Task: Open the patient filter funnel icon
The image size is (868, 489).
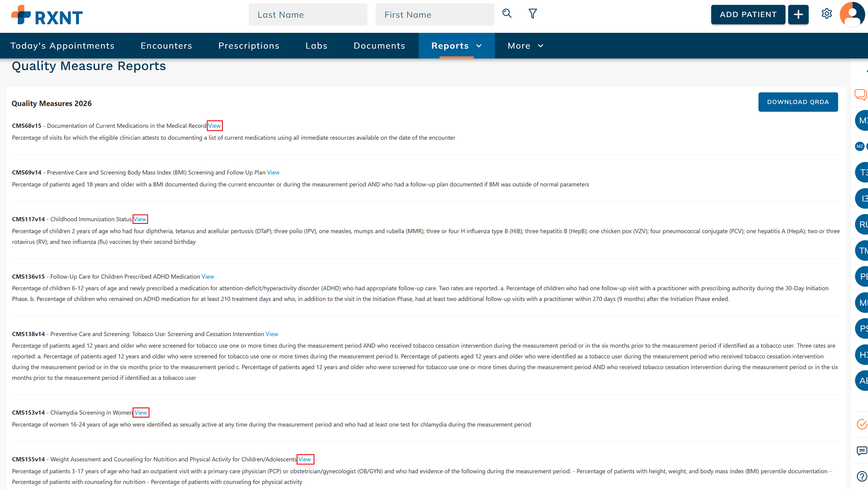Action: coord(533,14)
